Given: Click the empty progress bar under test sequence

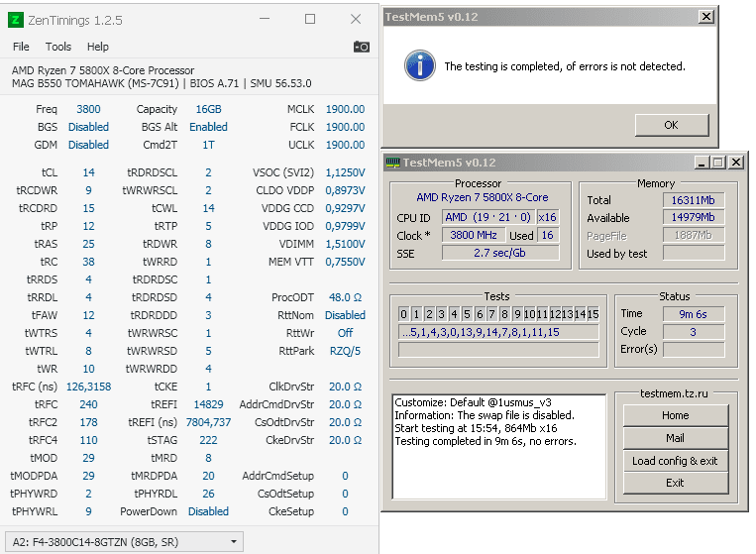Looking at the screenshot, I should (498, 350).
